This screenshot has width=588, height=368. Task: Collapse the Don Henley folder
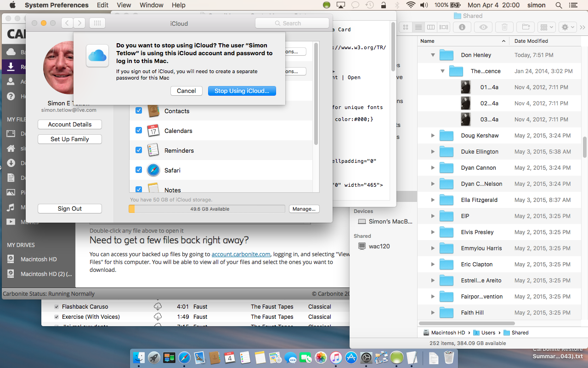coord(433,55)
